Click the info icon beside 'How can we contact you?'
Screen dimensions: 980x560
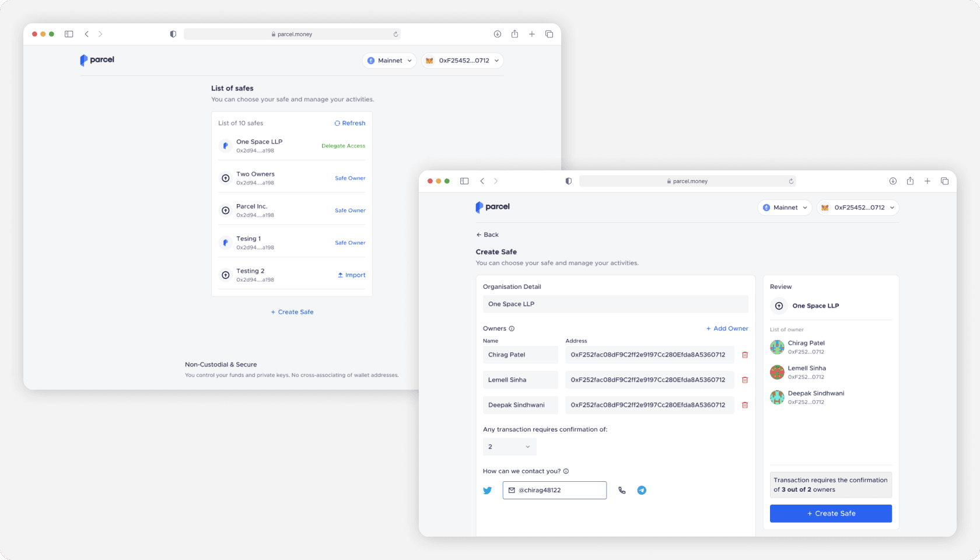[566, 471]
